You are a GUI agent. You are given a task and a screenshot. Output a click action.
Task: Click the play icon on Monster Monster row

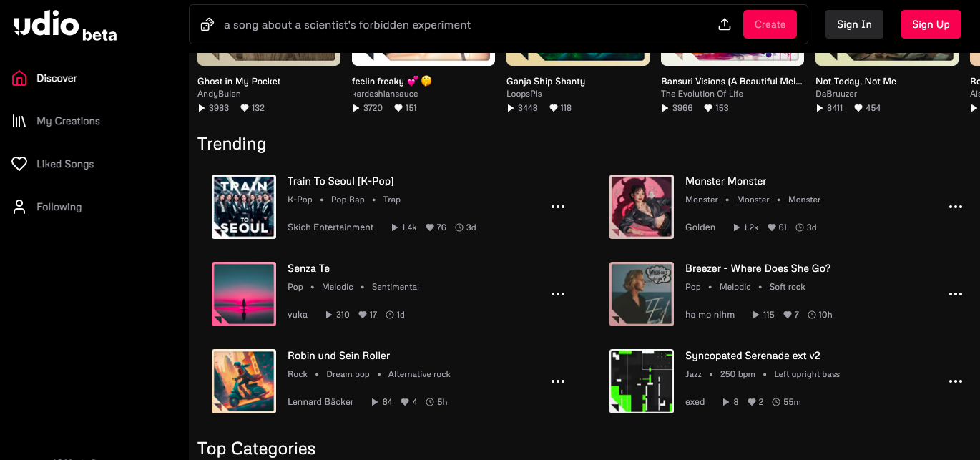click(736, 227)
